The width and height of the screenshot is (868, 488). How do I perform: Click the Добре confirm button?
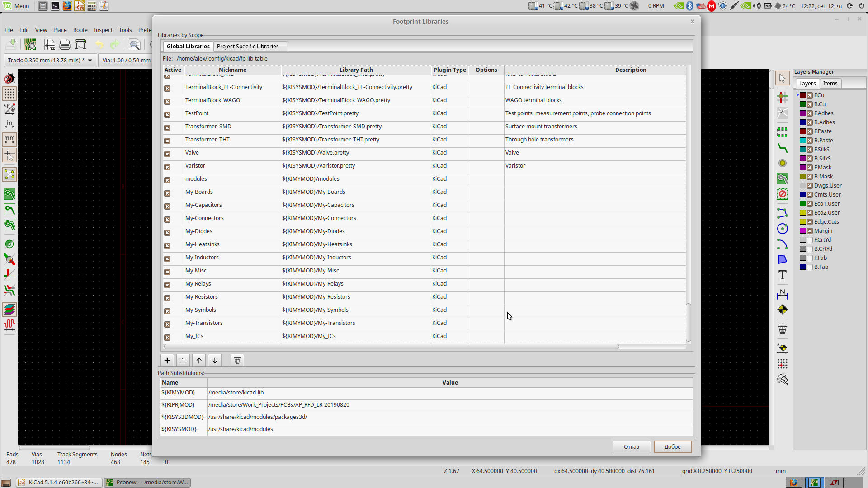(x=673, y=446)
